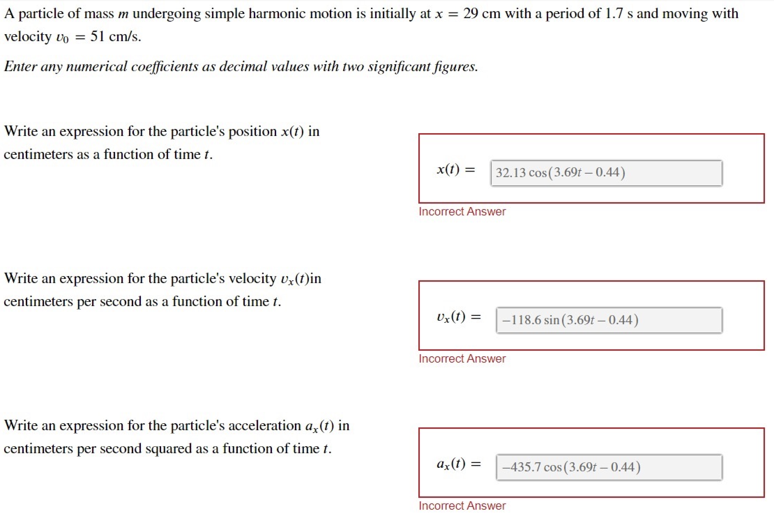Click the position question prompt text
Image resolution: width=774 pixels, height=532 pixels.
pyautogui.click(x=162, y=143)
